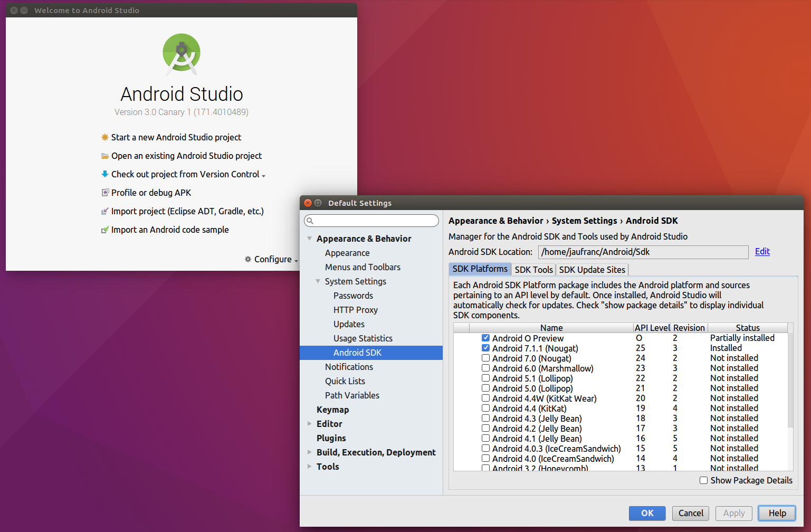Click the magnifier icon in settings search
This screenshot has width=811, height=532.
pyautogui.click(x=310, y=221)
